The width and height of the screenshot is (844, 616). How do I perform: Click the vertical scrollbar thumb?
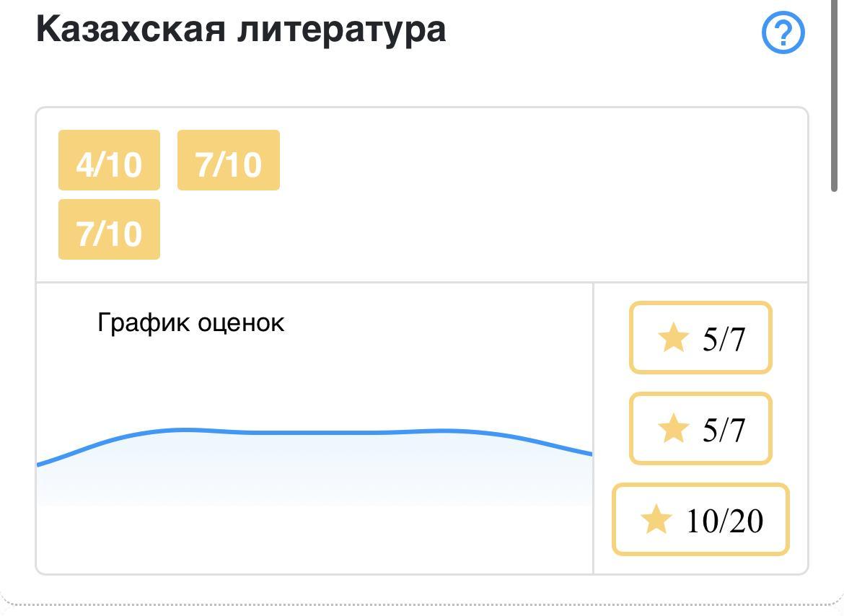[835, 94]
